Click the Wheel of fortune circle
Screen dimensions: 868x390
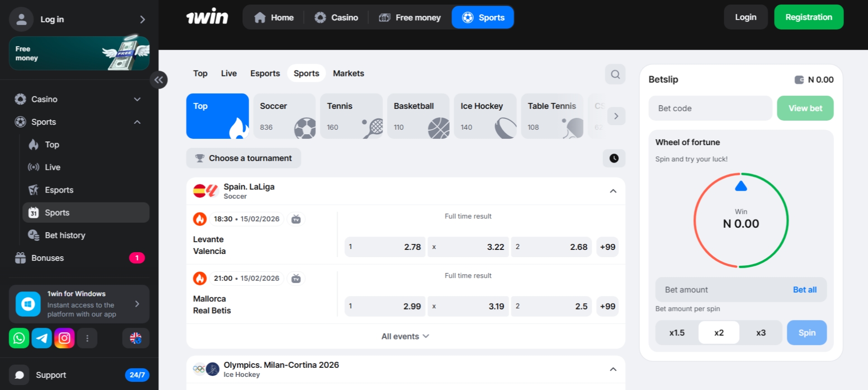click(x=741, y=220)
